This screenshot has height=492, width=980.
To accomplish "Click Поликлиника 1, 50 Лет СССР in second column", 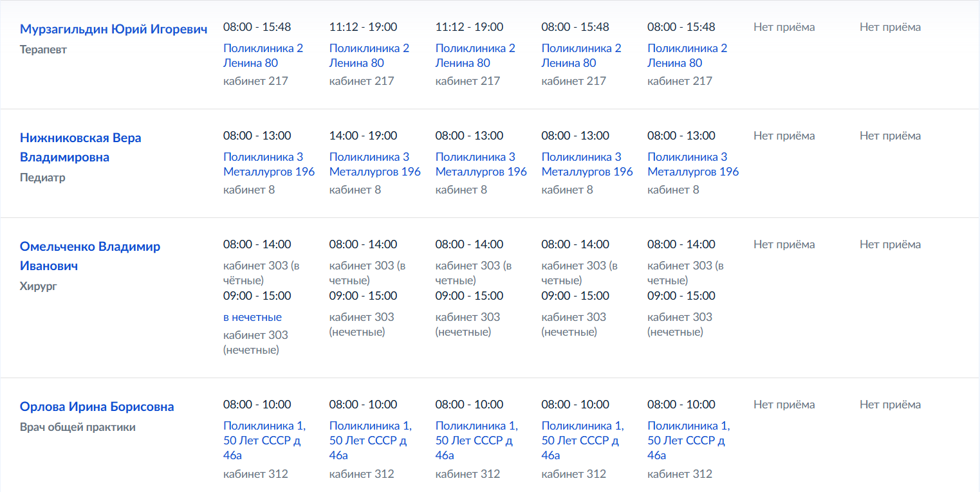I will [x=371, y=441].
